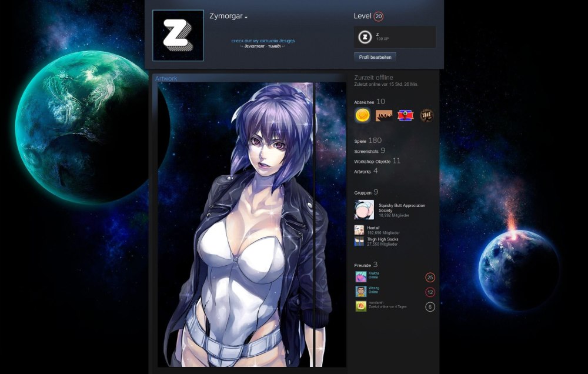
Task: Click the screenshots count 9
Action: click(383, 151)
